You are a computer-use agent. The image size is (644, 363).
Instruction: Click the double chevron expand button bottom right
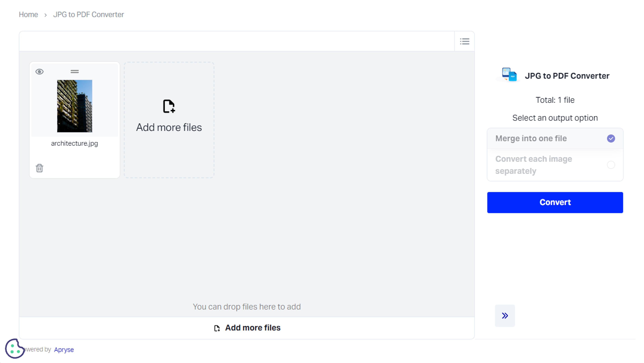click(504, 315)
